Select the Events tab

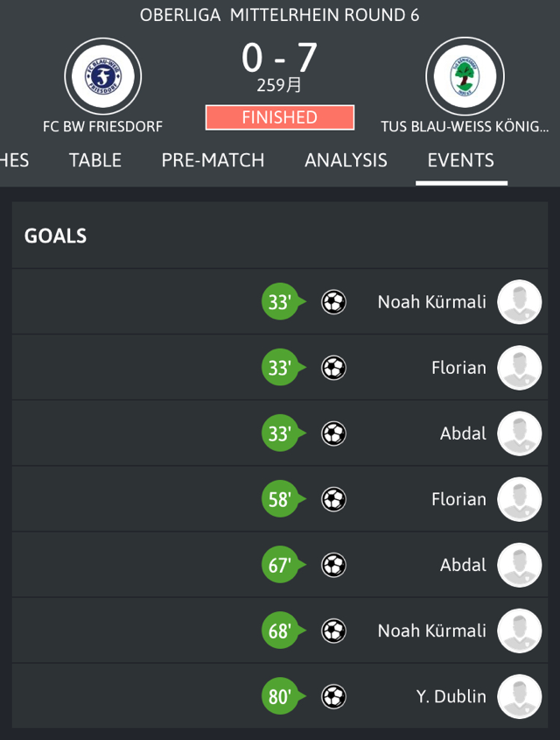tap(461, 160)
